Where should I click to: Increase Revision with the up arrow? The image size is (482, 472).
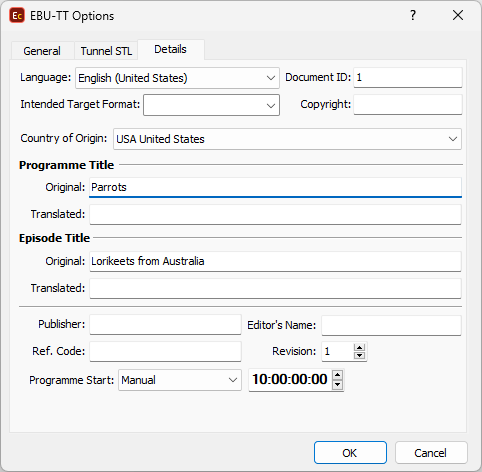359,348
